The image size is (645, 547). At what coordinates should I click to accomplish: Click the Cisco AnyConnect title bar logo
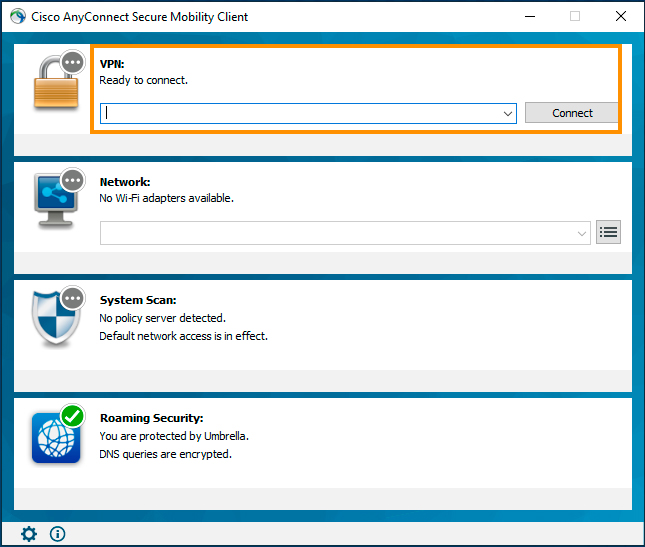click(18, 16)
